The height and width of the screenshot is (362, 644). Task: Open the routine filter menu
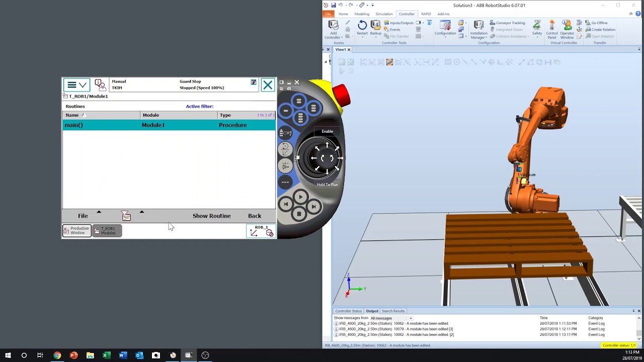pos(126,216)
